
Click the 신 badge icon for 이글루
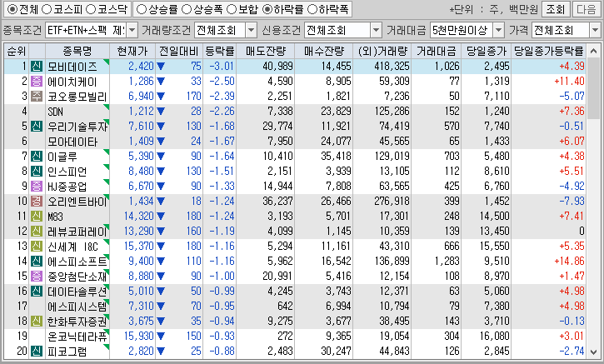[37, 157]
